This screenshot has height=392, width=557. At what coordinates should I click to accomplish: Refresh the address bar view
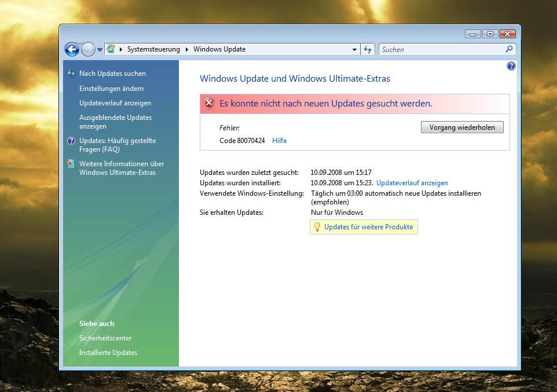pyautogui.click(x=368, y=49)
